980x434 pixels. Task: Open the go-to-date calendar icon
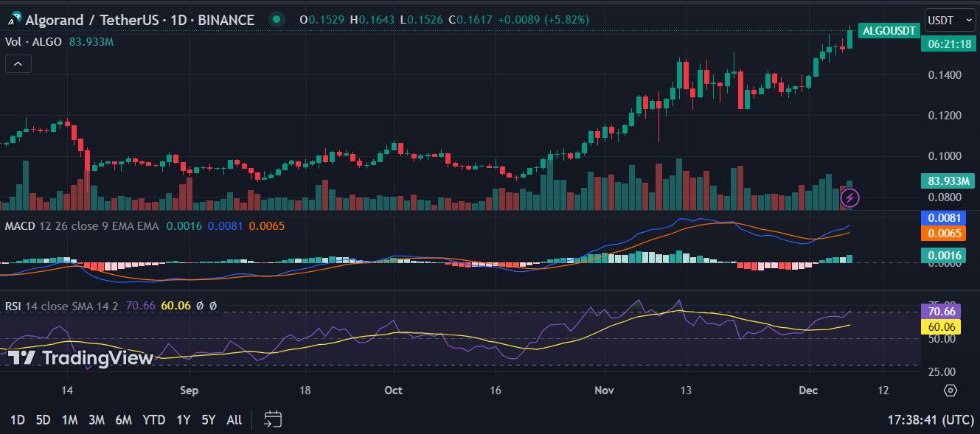coord(273,420)
